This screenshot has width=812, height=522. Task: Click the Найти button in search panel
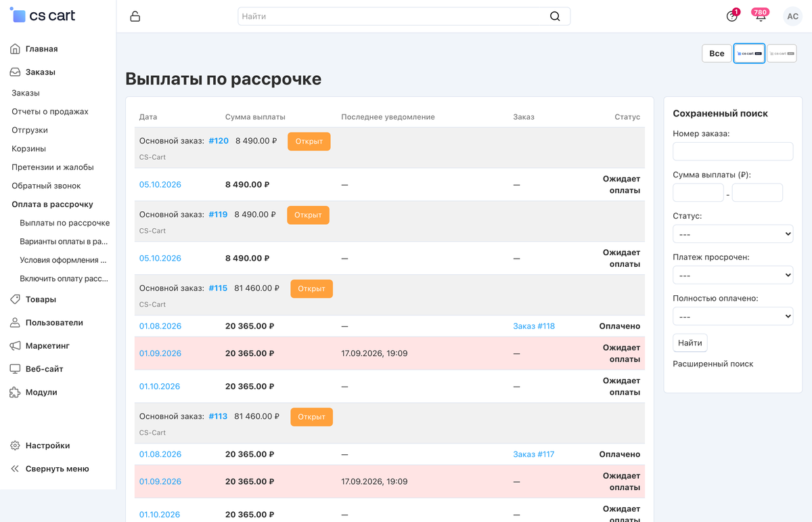click(x=690, y=343)
